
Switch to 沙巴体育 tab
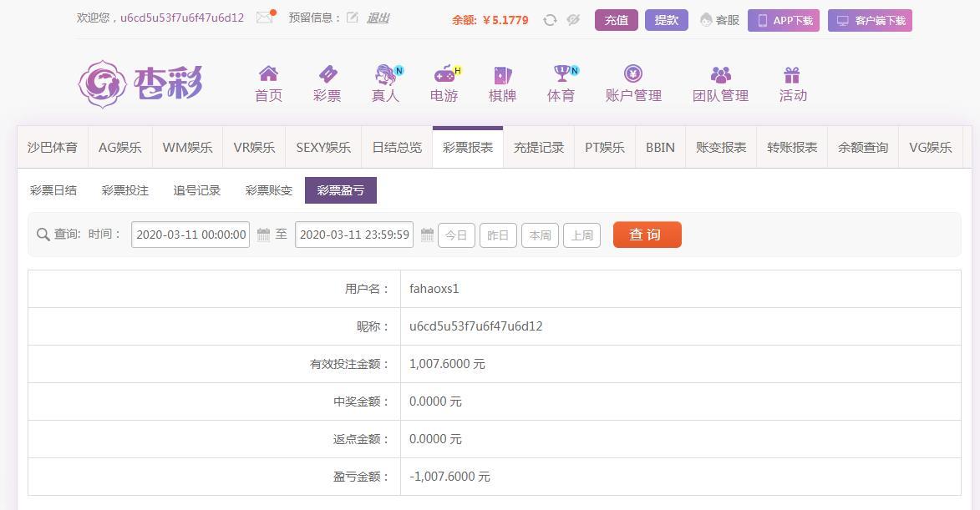[53, 147]
